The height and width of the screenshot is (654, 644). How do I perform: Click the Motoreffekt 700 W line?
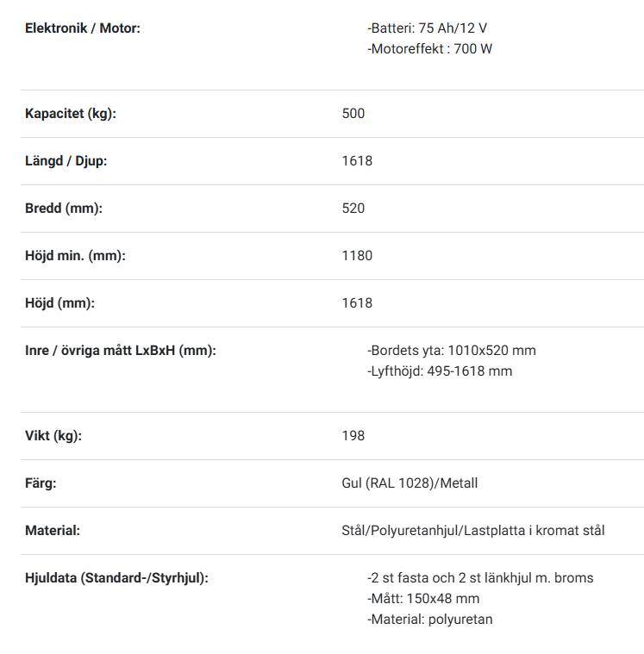(429, 49)
